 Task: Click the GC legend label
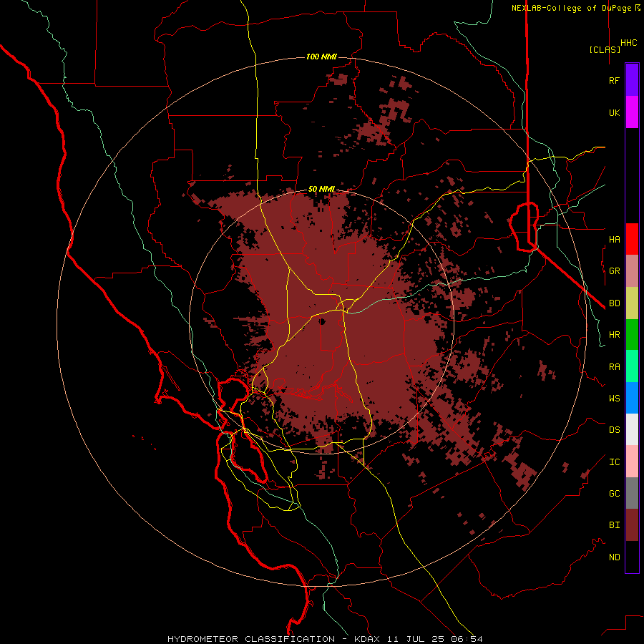(x=614, y=493)
